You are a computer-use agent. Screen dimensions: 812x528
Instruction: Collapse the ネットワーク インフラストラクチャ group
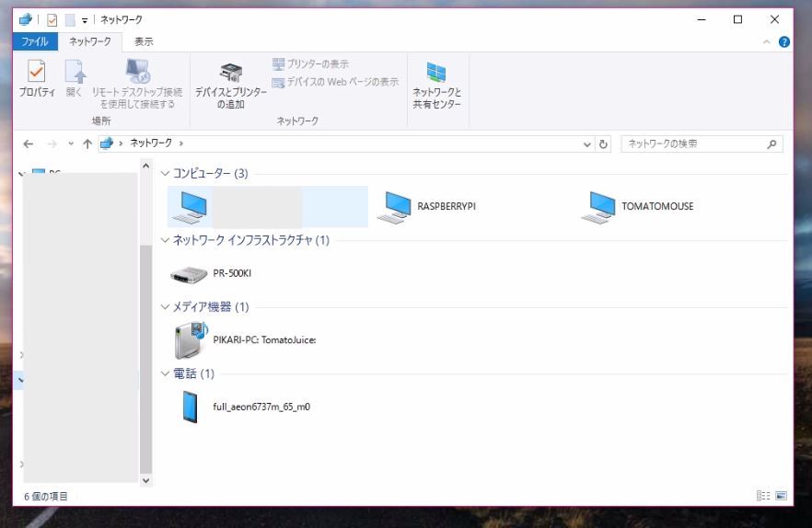(x=166, y=240)
